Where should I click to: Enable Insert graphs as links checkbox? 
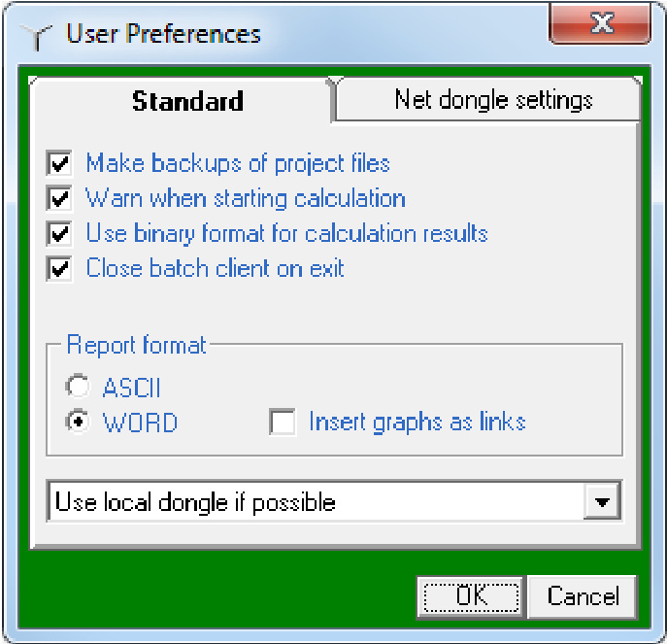(283, 423)
